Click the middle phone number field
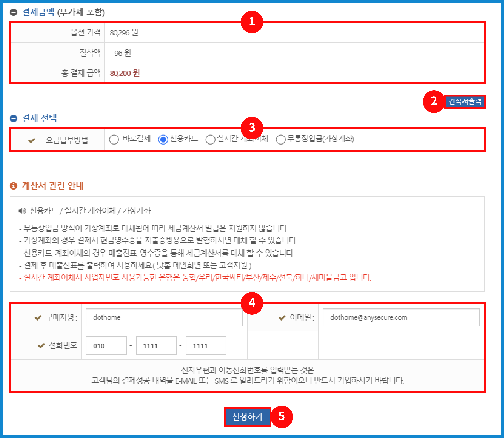Image resolution: width=504 pixels, height=438 pixels. [156, 346]
